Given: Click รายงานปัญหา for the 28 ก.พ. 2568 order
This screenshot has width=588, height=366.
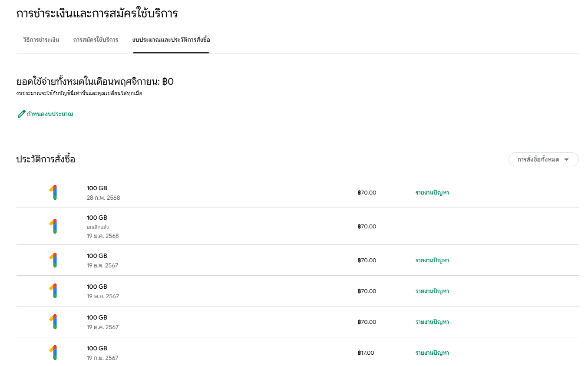Looking at the screenshot, I should coord(432,193).
